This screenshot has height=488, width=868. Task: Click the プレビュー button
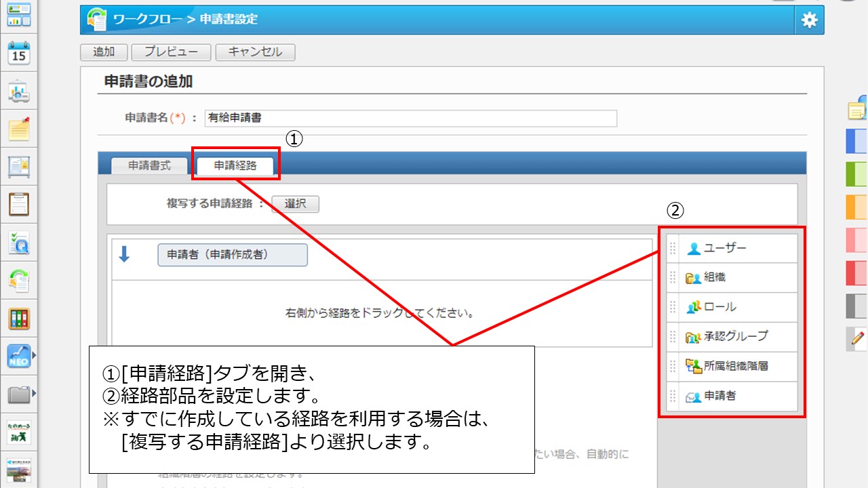[171, 52]
